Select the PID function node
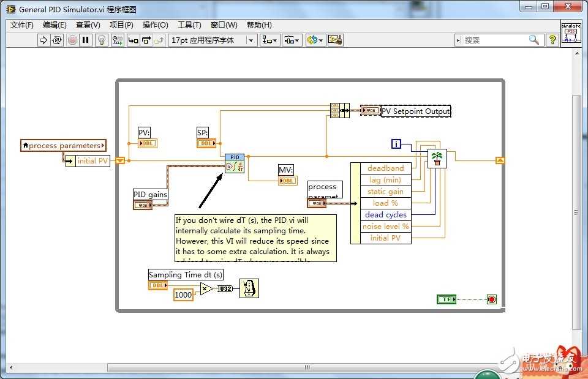 click(x=235, y=163)
